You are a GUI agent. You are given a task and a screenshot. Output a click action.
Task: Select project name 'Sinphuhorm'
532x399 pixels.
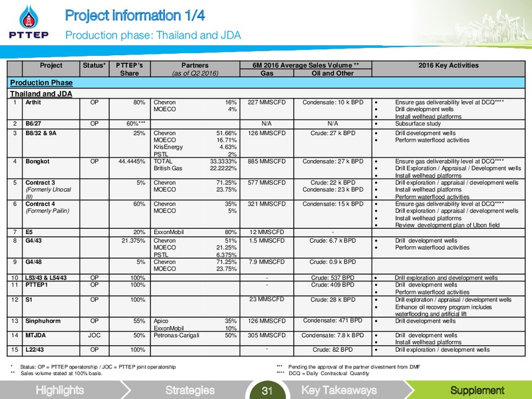(43, 321)
